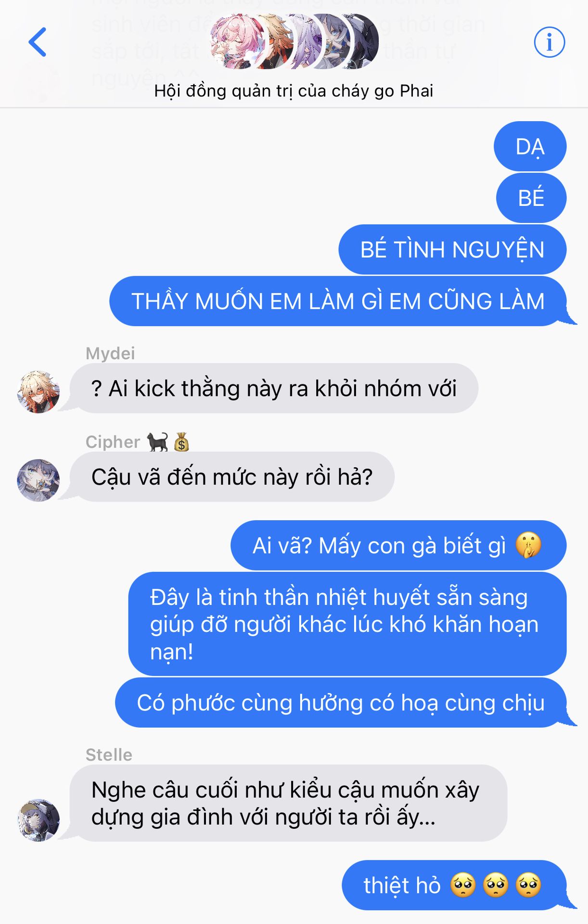Open the group info icon

[549, 42]
